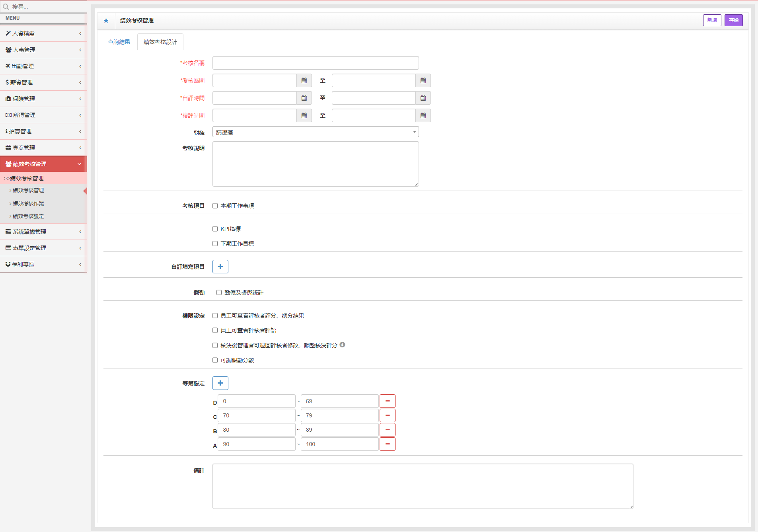Switch to 查詢結果 tab
The image size is (758, 532).
[x=119, y=42]
